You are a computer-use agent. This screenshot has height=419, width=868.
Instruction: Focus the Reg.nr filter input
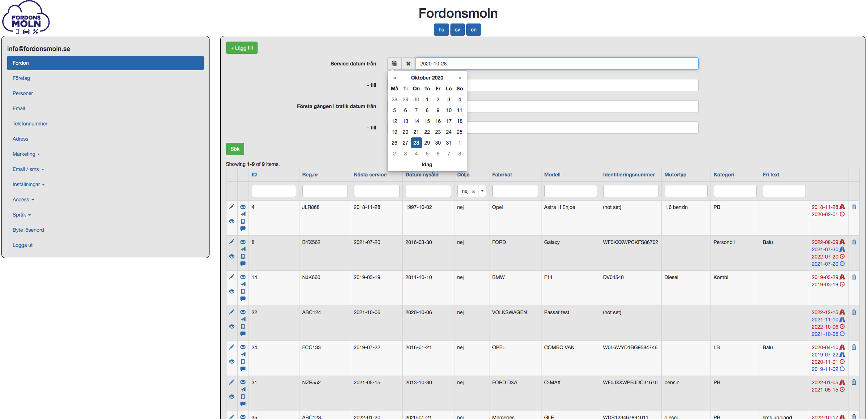point(325,191)
